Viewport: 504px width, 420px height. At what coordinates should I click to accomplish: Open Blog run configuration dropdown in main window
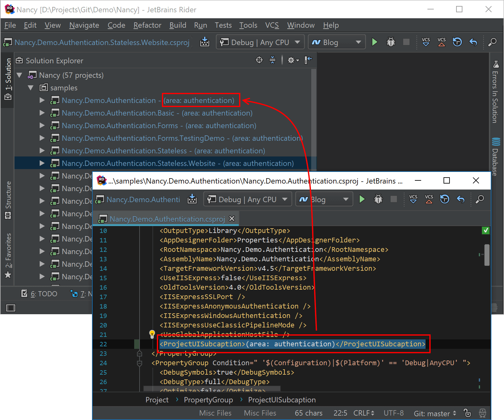tap(336, 42)
